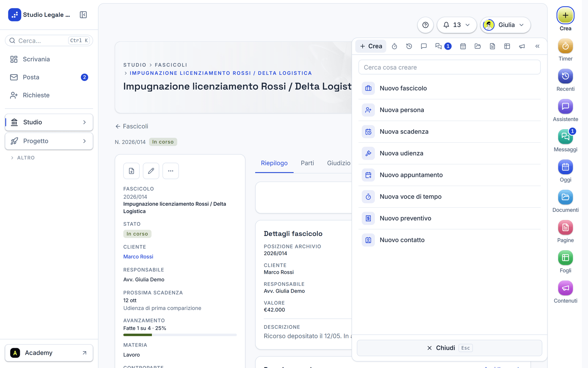
Task: Click the edit pencil button on fascicolo card
Action: (x=151, y=171)
